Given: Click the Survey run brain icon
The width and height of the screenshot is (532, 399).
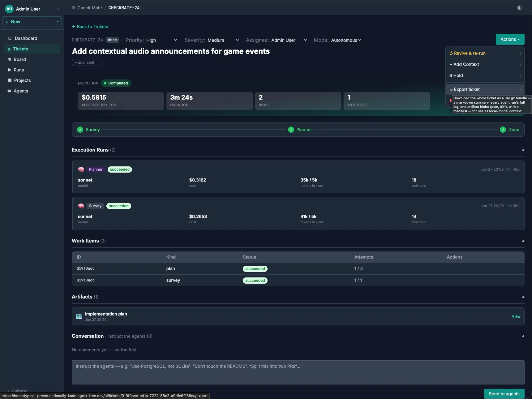Looking at the screenshot, I should (x=81, y=206).
